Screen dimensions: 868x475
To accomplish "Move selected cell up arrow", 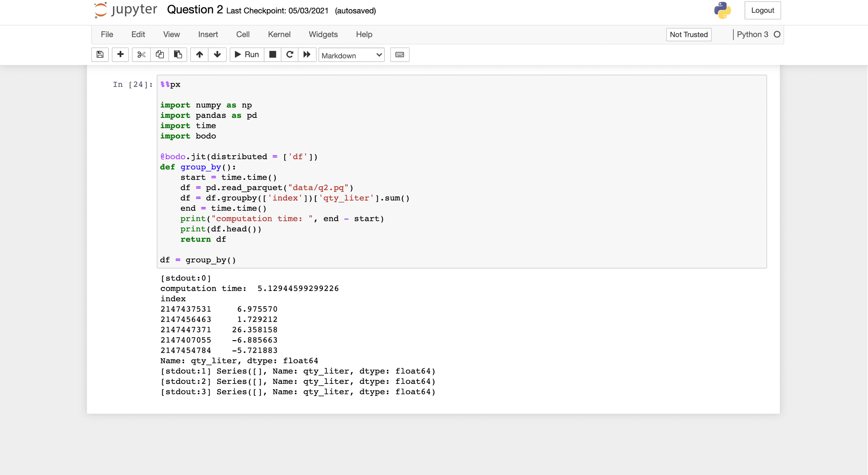I will click(x=200, y=55).
